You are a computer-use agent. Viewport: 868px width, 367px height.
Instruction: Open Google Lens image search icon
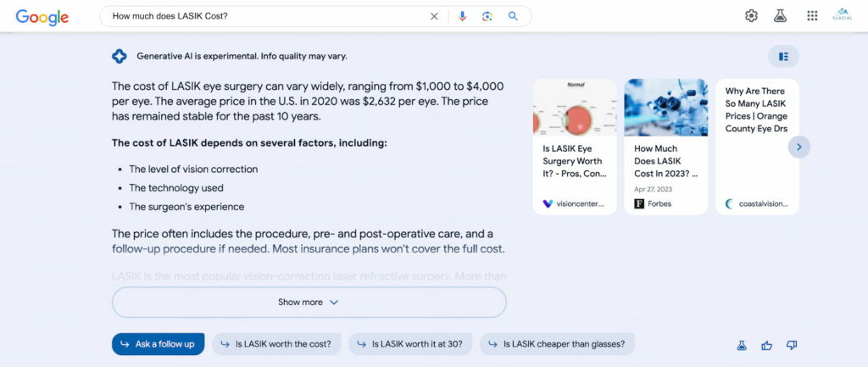pos(487,17)
